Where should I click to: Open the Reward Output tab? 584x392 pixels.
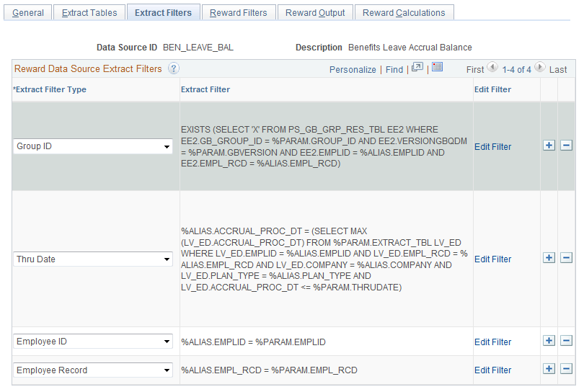tap(315, 13)
